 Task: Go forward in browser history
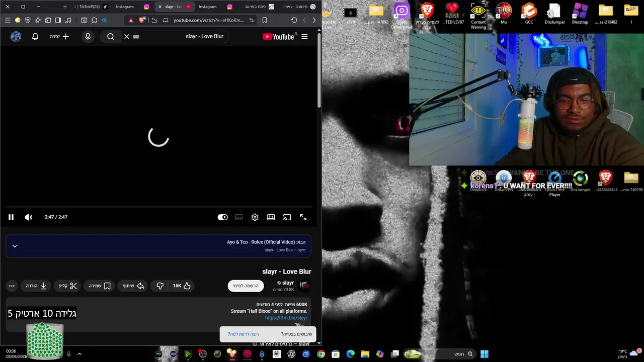[304, 20]
